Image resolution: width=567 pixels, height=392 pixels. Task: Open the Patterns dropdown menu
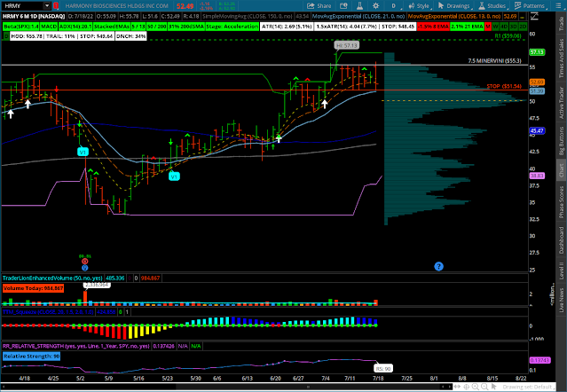coord(530,6)
